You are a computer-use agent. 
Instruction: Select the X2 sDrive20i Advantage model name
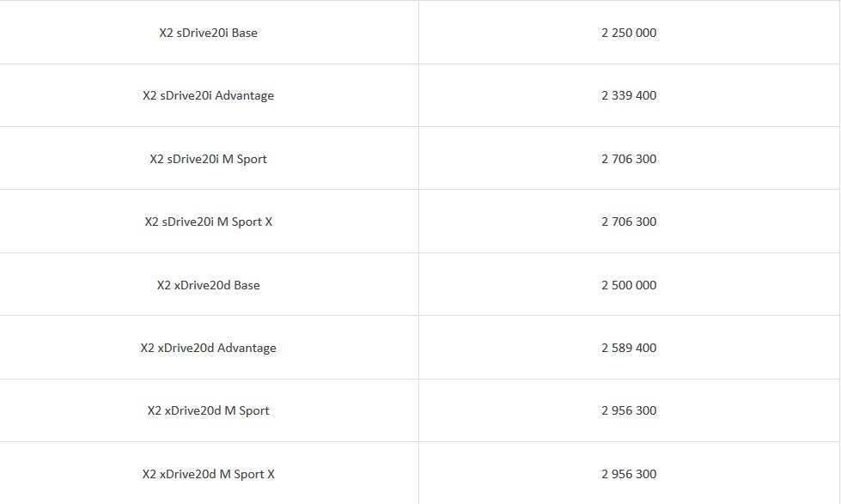pos(208,95)
